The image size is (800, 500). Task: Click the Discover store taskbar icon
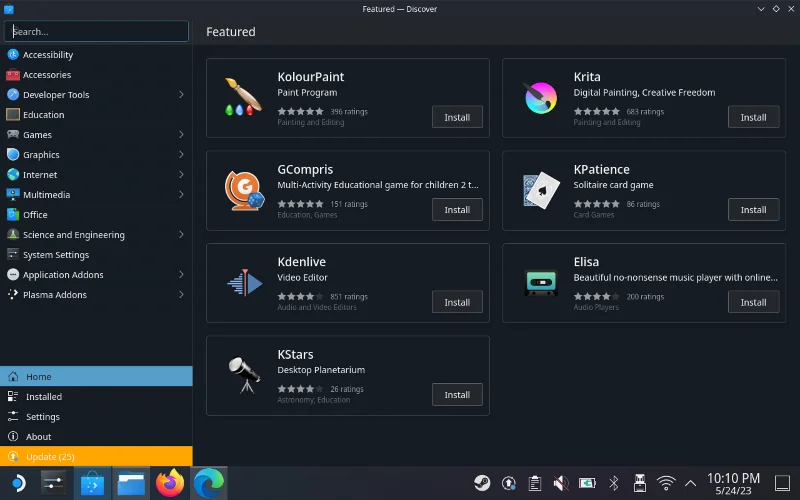(x=92, y=483)
